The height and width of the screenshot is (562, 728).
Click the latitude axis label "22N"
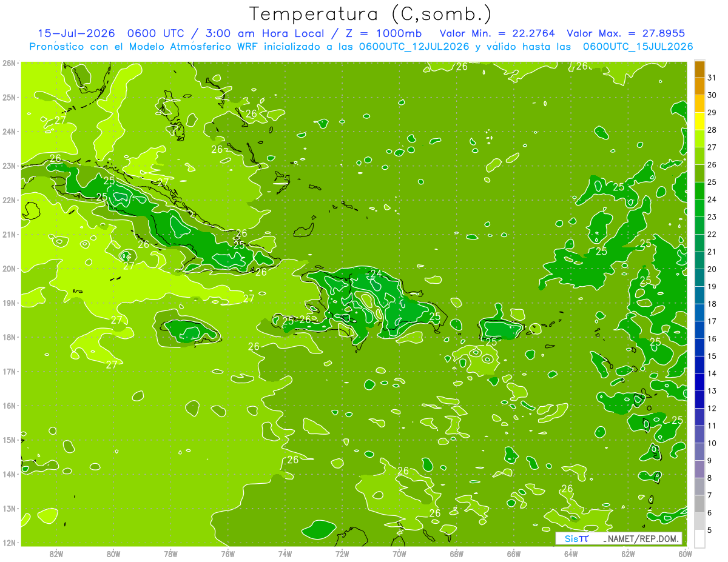coord(9,200)
